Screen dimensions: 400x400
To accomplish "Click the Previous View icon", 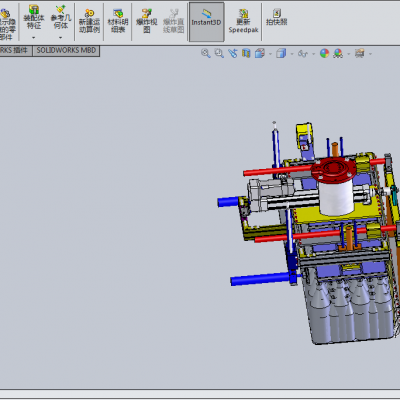I will coord(233,53).
